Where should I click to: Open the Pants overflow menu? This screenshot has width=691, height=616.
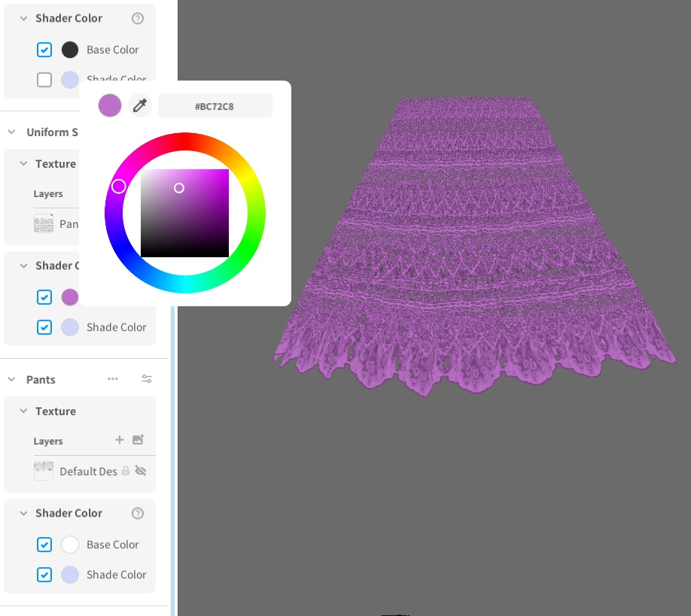tap(113, 379)
